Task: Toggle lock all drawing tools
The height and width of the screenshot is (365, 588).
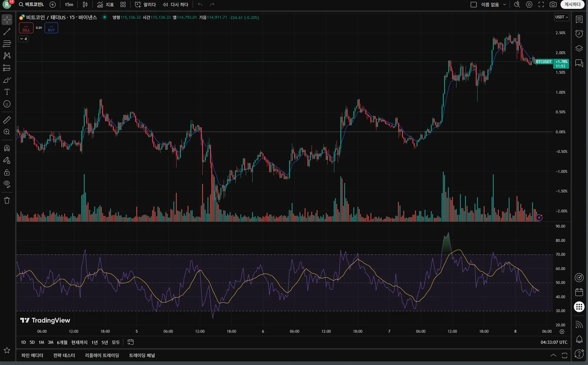Action: (x=7, y=172)
